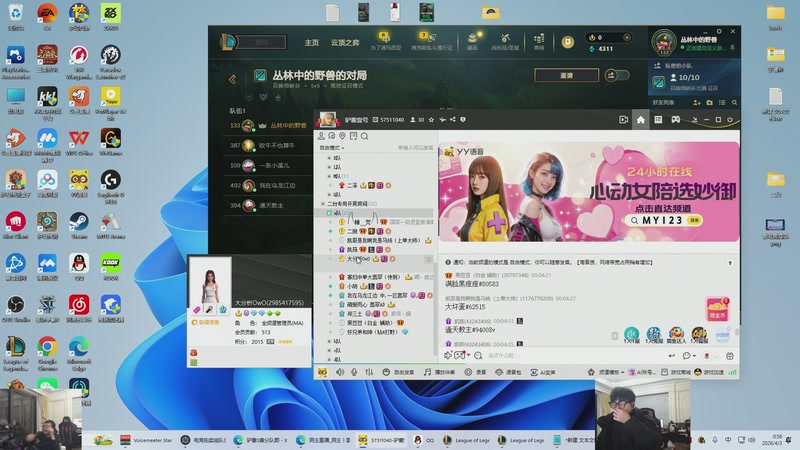Click League client 主页 home tab
The width and height of the screenshot is (800, 450).
[312, 42]
